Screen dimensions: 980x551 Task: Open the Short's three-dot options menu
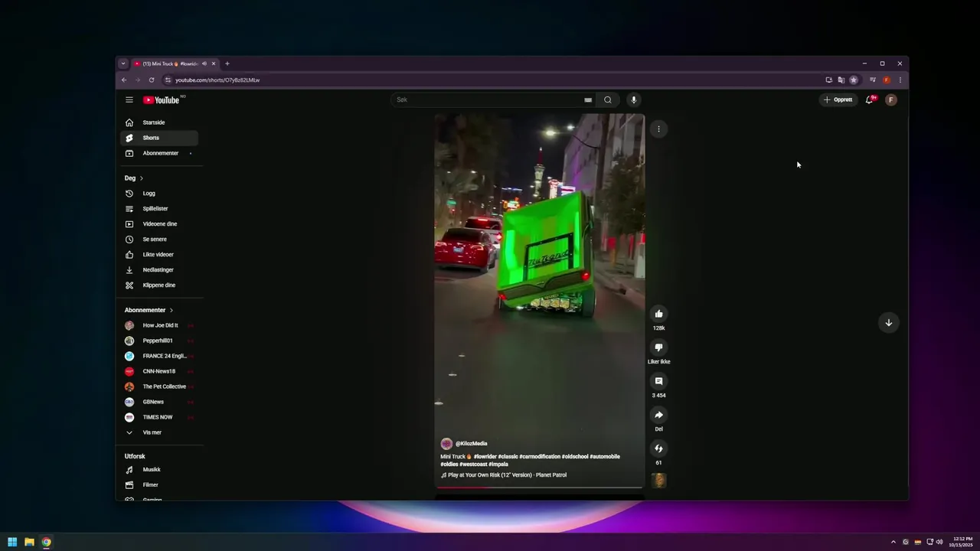[x=658, y=129]
